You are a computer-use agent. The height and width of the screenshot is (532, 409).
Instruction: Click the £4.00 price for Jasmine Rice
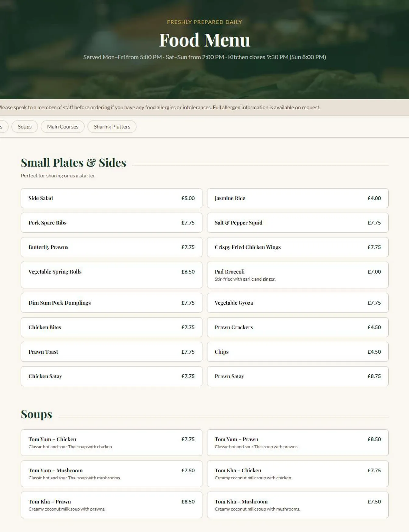pyautogui.click(x=374, y=198)
